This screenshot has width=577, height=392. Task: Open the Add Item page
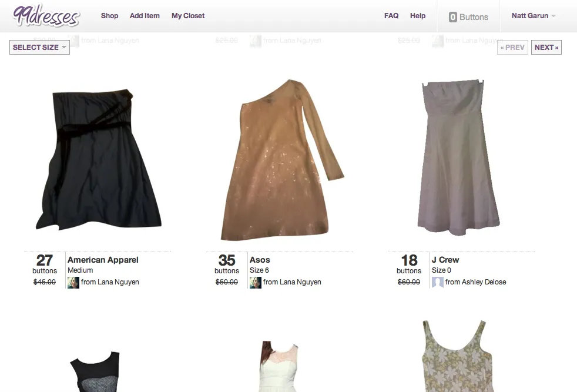coord(145,16)
